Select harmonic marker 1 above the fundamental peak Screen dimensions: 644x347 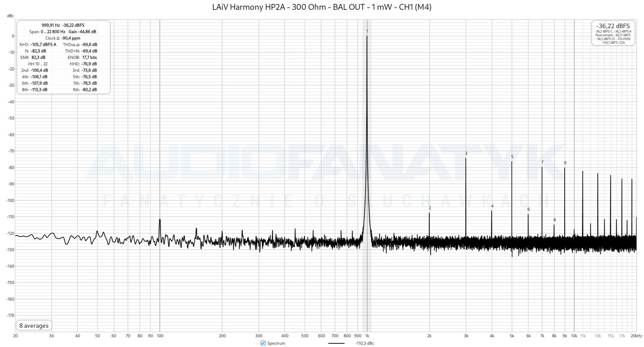coord(367,31)
